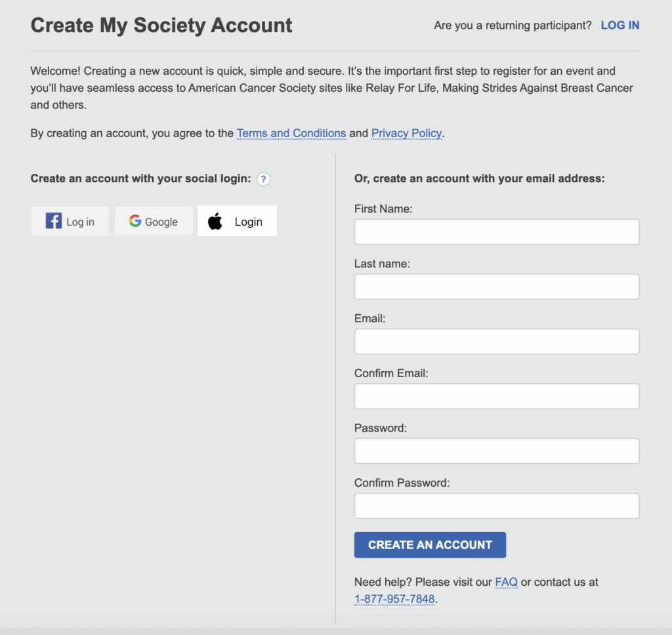672x635 pixels.
Task: Choose the Apple Login icon button
Action: point(237,221)
